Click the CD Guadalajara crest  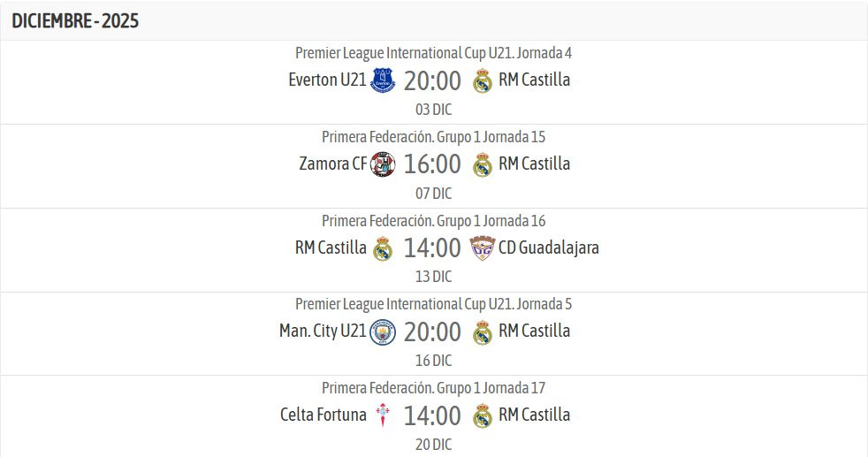click(482, 248)
